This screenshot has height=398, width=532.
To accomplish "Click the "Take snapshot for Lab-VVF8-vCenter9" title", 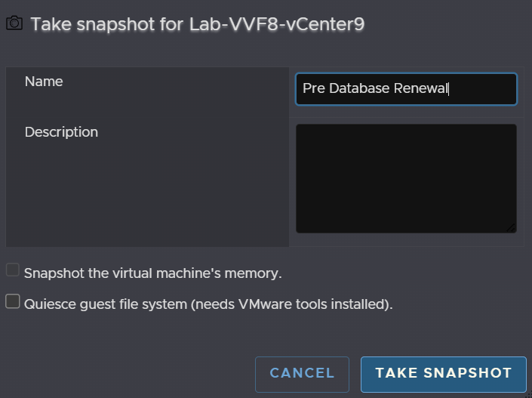I will pyautogui.click(x=198, y=24).
